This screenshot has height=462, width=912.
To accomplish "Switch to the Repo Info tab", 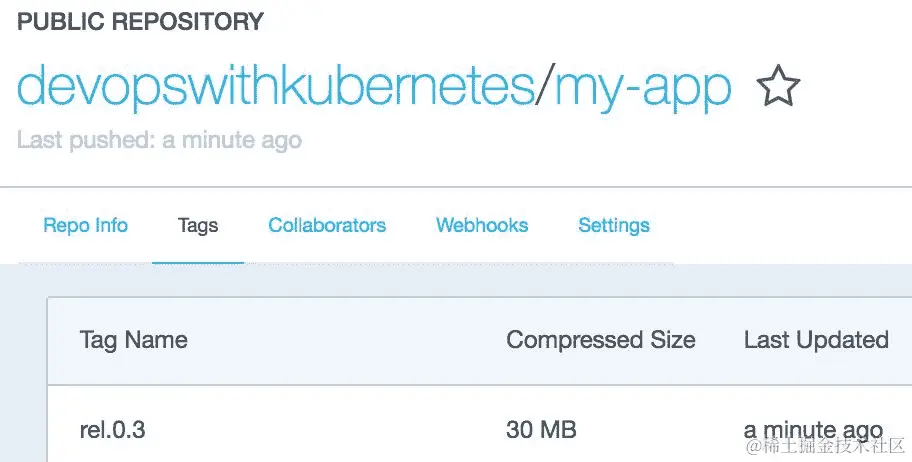I will pos(85,225).
